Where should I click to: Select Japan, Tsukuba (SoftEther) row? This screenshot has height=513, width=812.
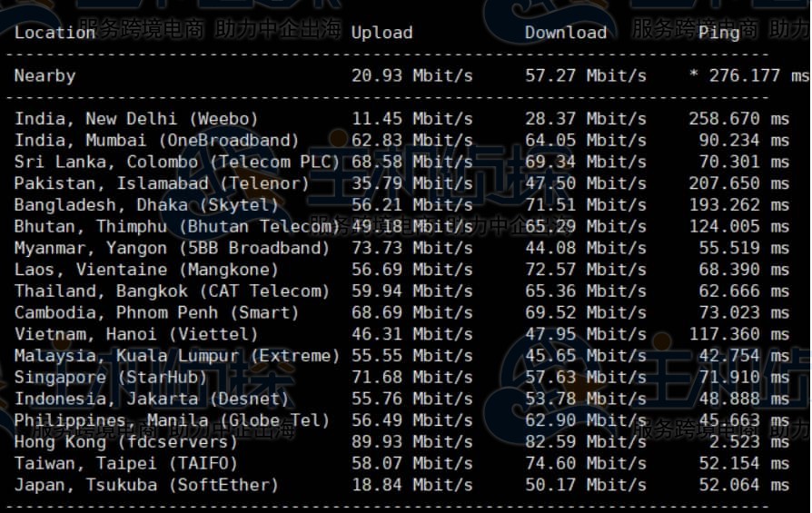[146, 485]
